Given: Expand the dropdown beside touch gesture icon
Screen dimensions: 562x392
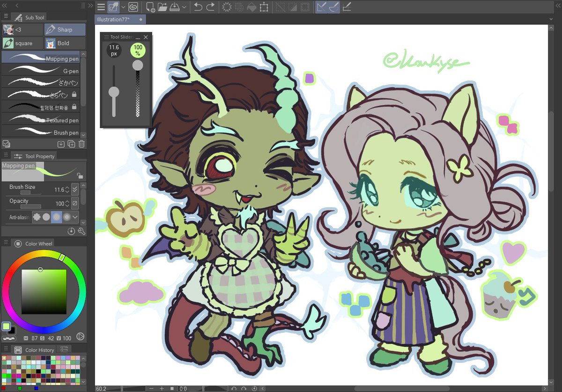Looking at the screenshot, I should point(124,7).
